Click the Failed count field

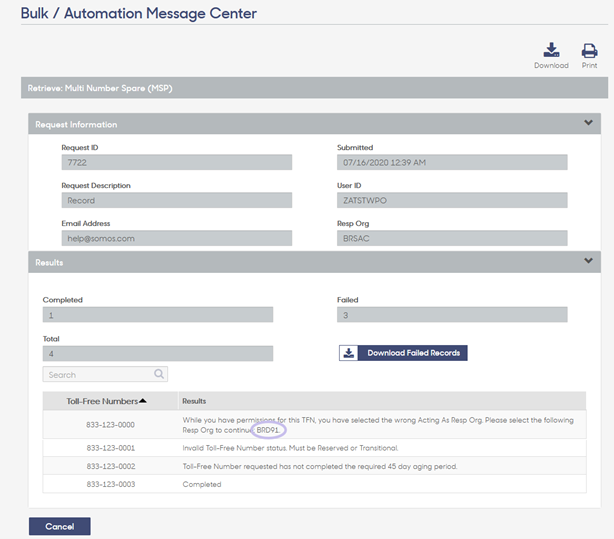(x=452, y=315)
